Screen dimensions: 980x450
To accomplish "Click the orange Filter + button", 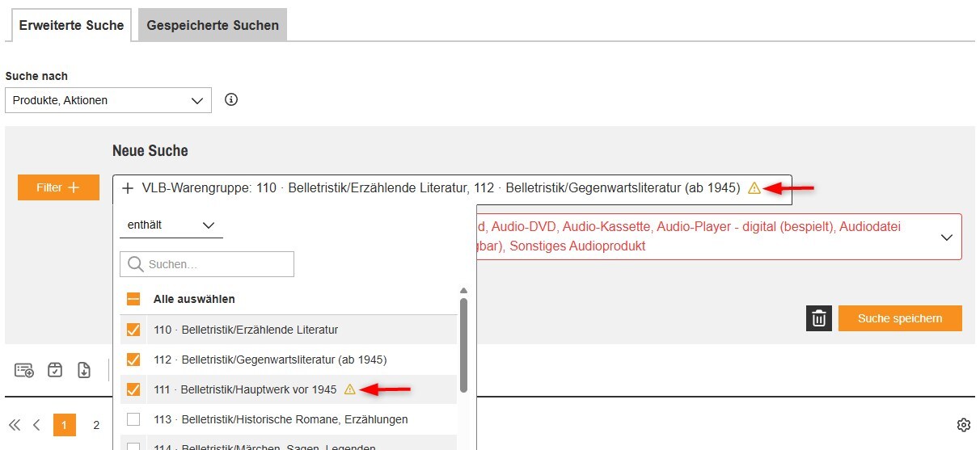I will (58, 187).
